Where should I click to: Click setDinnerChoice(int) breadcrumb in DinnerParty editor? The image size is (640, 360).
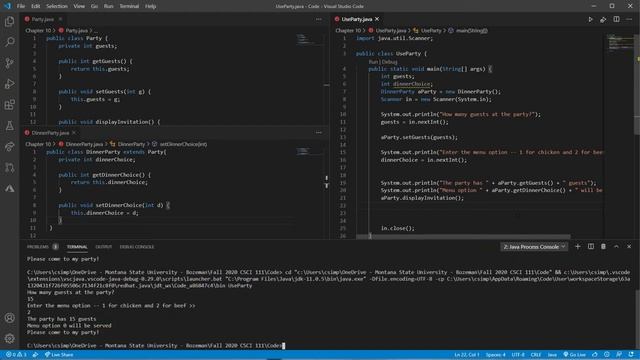click(183, 144)
